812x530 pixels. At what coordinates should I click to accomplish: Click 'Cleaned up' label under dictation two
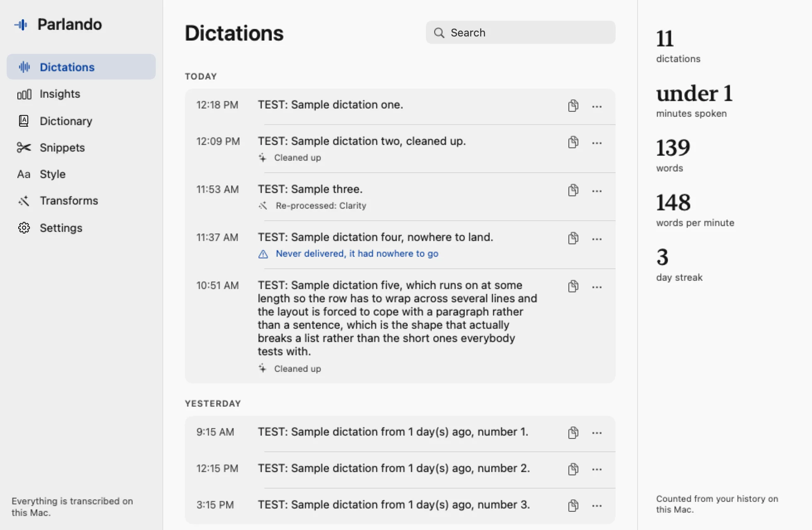pos(297,158)
